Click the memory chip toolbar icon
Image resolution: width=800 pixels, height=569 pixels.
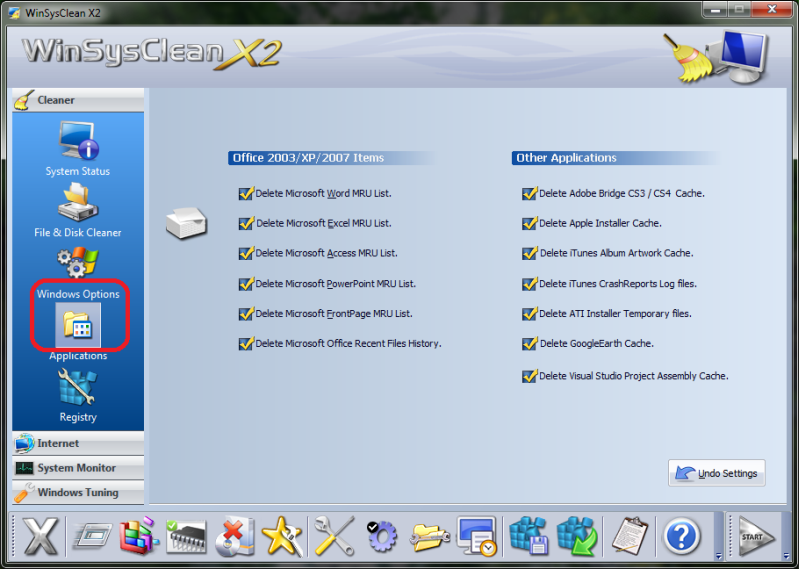(x=186, y=537)
